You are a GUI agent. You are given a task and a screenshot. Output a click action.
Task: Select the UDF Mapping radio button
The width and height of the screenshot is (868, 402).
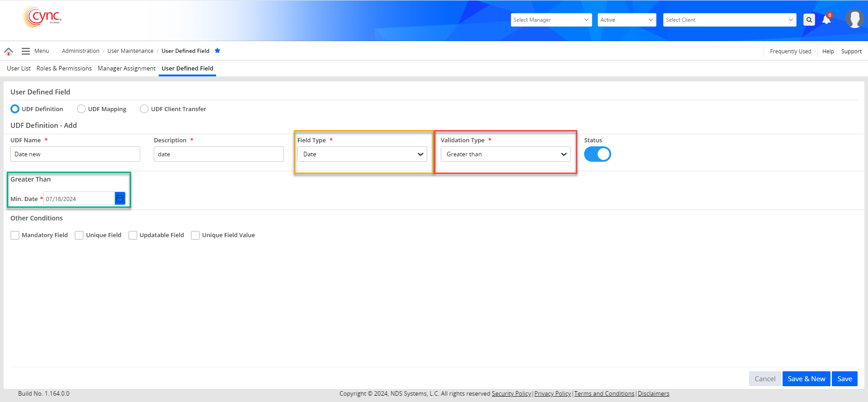[x=81, y=109]
